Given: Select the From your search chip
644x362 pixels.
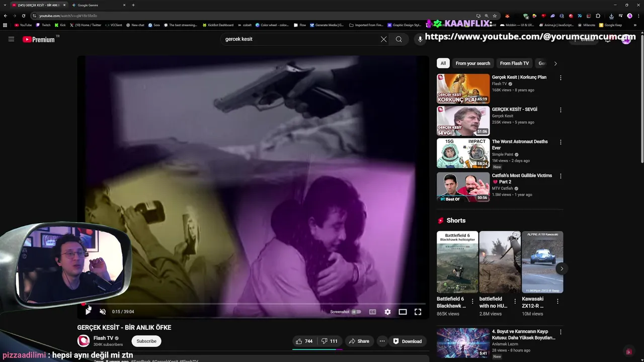Looking at the screenshot, I should click(x=472, y=63).
